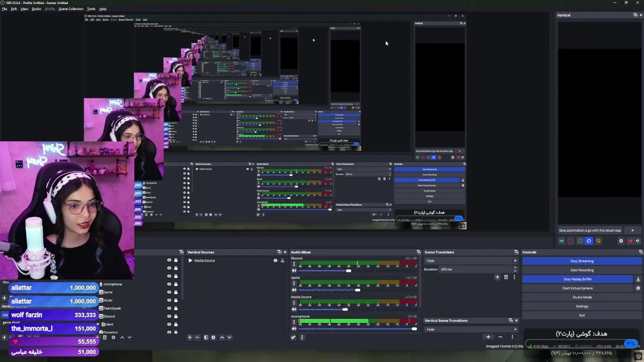Open Scene Transitions three-dot properties menu
The height and width of the screenshot is (362, 644).
(x=514, y=277)
